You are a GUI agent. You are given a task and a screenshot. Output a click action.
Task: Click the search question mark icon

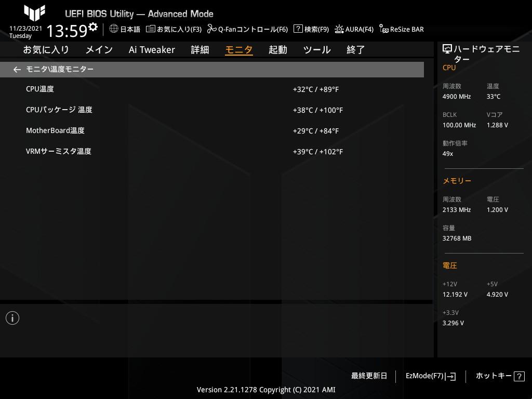coord(298,29)
